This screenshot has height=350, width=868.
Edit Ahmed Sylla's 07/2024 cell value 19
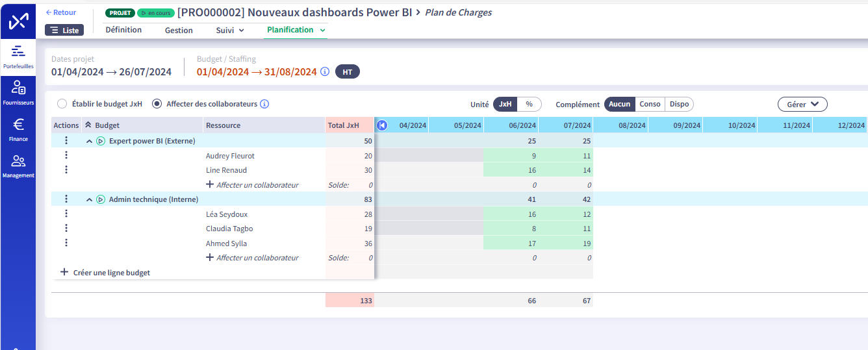coord(566,244)
